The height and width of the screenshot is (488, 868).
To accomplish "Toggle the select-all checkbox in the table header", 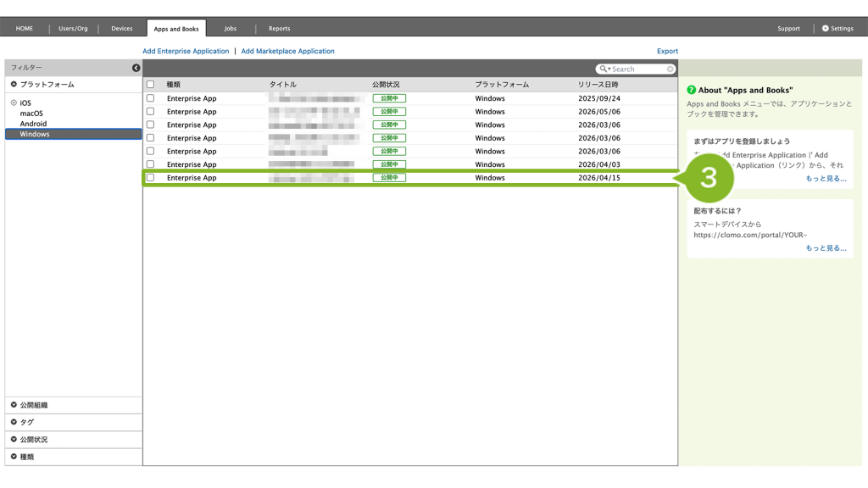I will point(151,85).
